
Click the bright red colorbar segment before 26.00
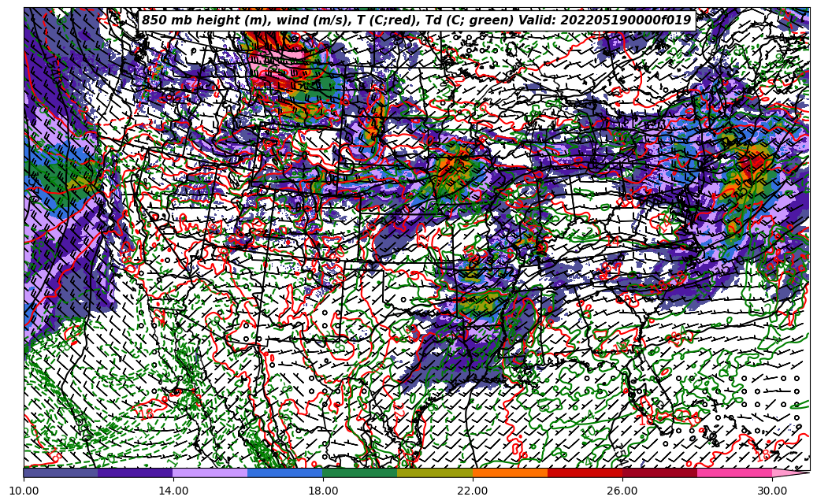585,472
